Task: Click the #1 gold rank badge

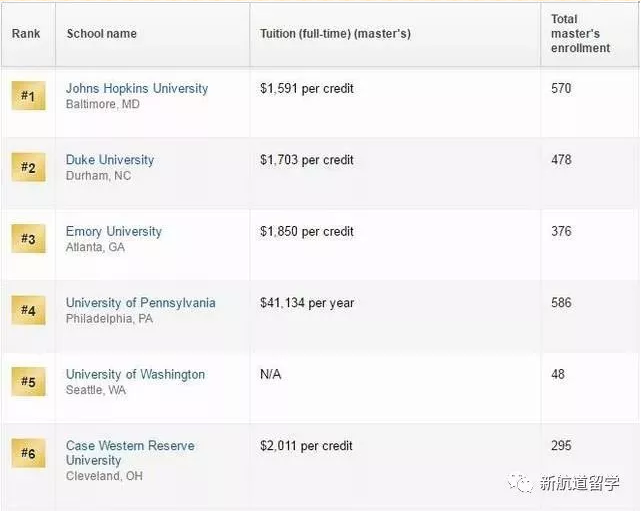Action: (28, 96)
